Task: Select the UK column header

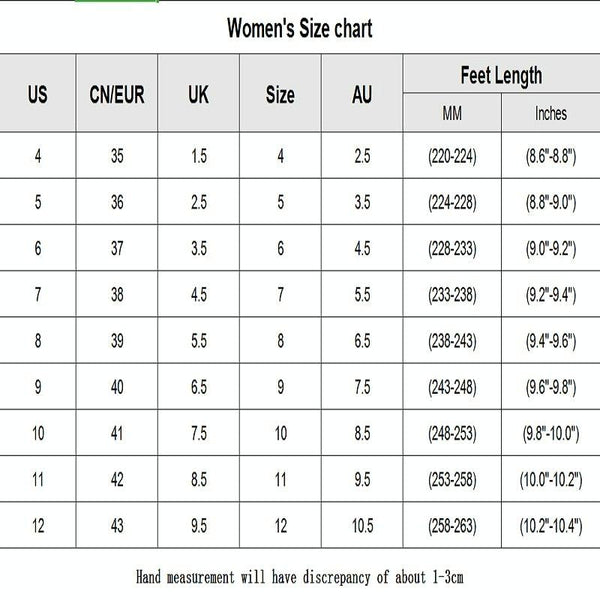Action: [x=198, y=96]
